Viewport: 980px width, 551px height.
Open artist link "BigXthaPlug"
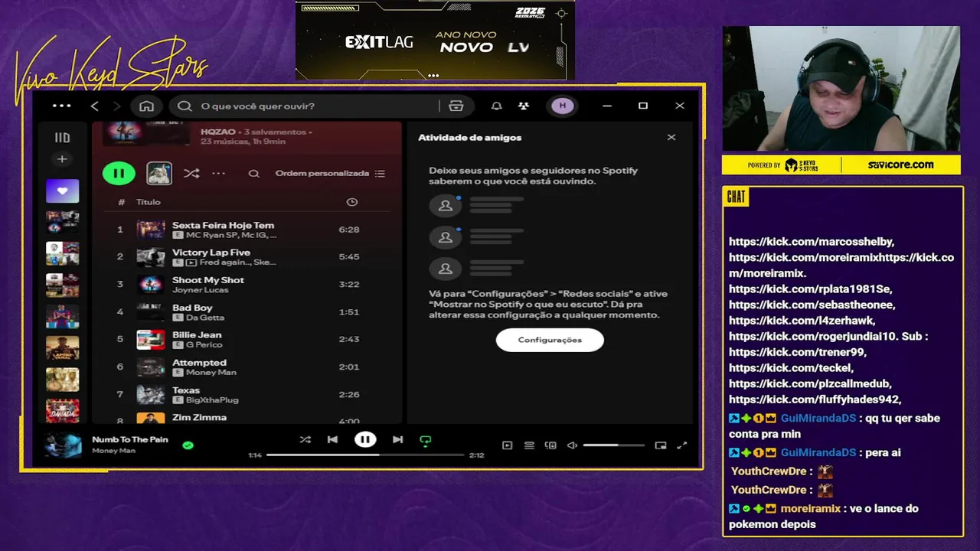click(212, 400)
